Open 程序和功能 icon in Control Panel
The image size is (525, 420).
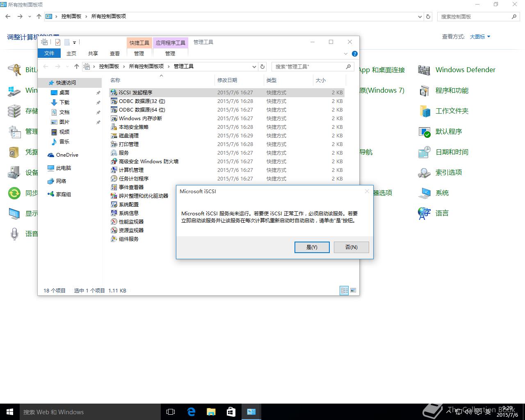(x=424, y=91)
